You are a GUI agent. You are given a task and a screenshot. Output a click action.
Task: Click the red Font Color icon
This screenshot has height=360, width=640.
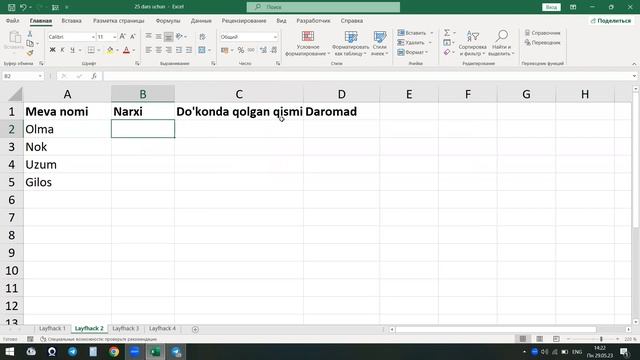126,50
